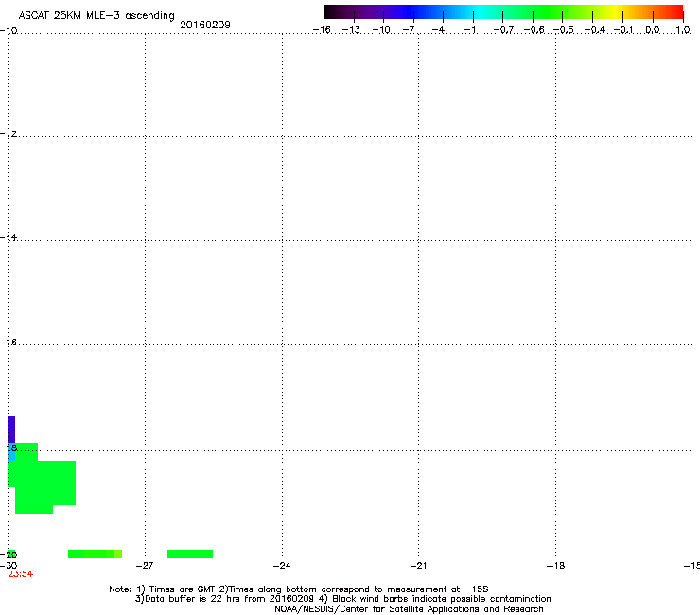
Task: Click the green data strip left of -27
Action: coord(96,553)
